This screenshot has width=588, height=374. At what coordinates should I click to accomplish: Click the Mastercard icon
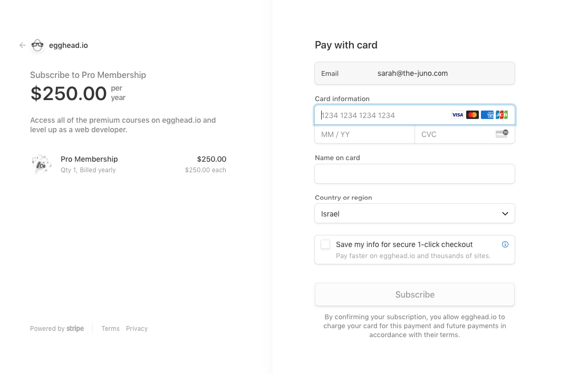[472, 115]
